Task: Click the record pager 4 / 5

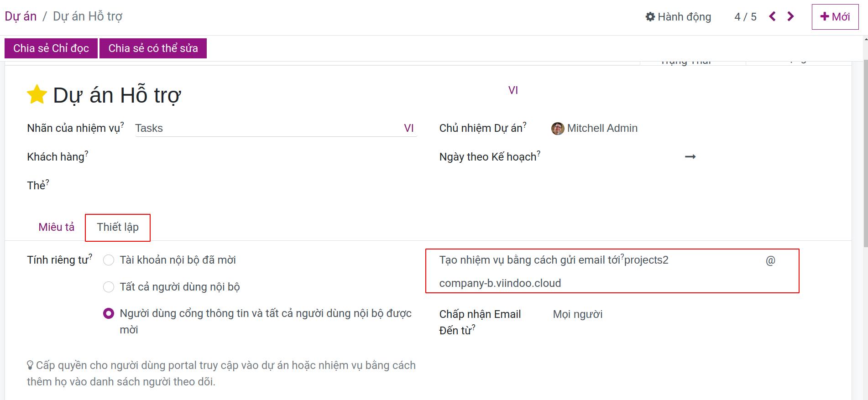Action: pyautogui.click(x=745, y=17)
